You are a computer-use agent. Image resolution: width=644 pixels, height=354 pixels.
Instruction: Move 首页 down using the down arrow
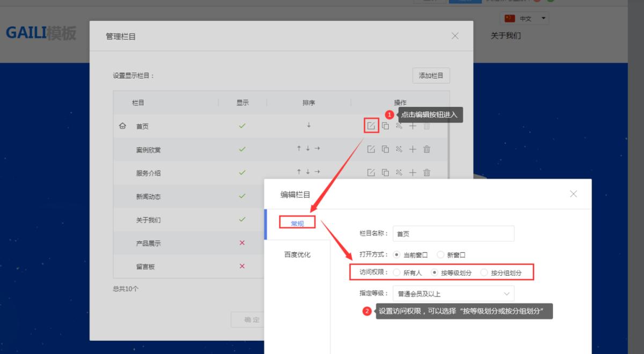[x=309, y=126]
